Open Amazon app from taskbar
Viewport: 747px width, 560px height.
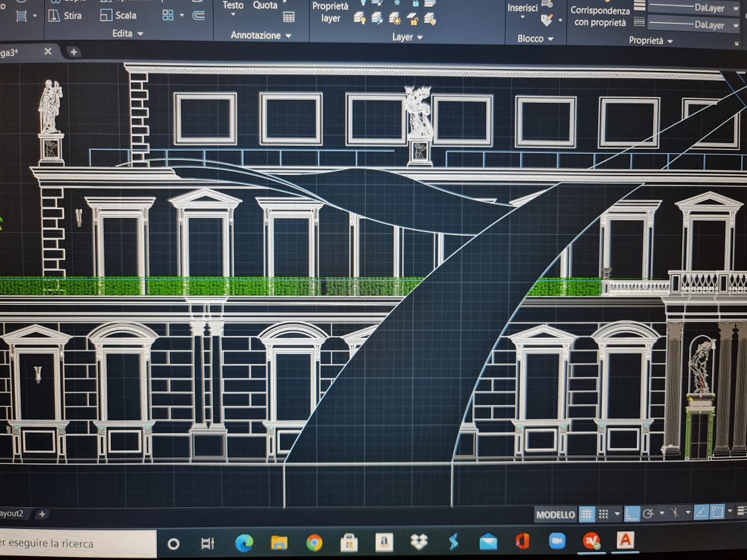coord(384,543)
